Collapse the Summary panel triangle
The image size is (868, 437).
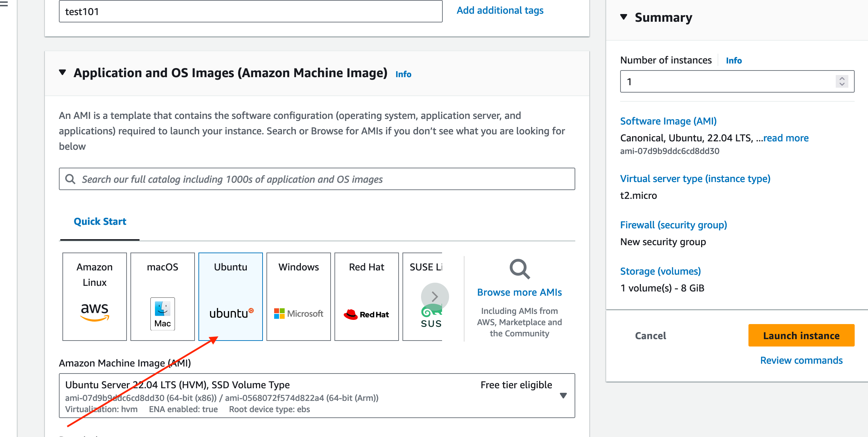click(623, 17)
